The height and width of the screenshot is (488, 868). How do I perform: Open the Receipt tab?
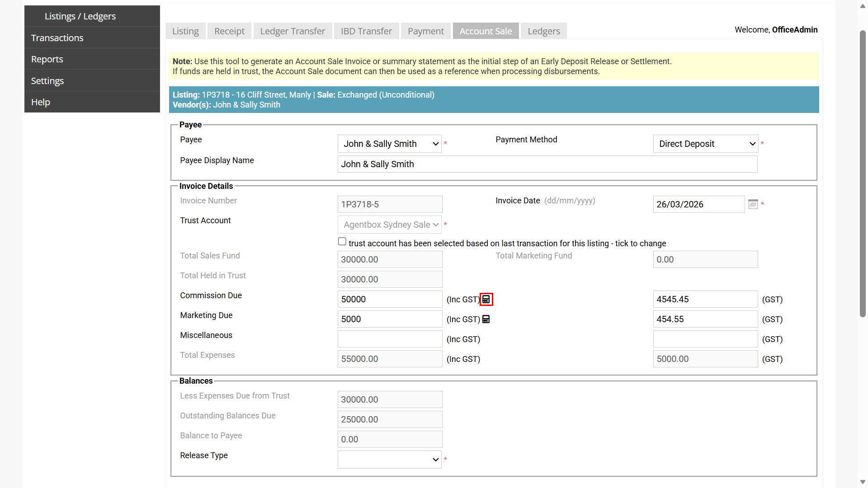229,31
